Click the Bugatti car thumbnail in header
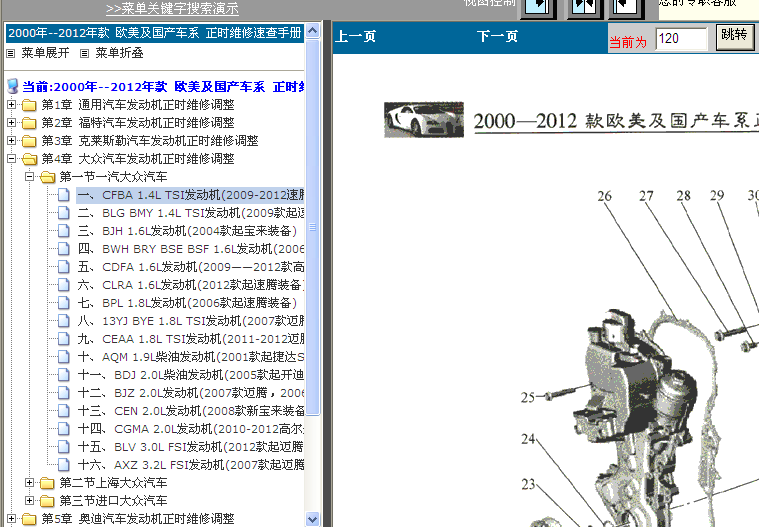 (424, 120)
